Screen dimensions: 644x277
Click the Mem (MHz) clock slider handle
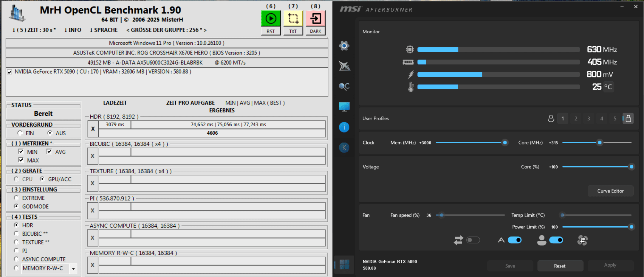tap(505, 143)
